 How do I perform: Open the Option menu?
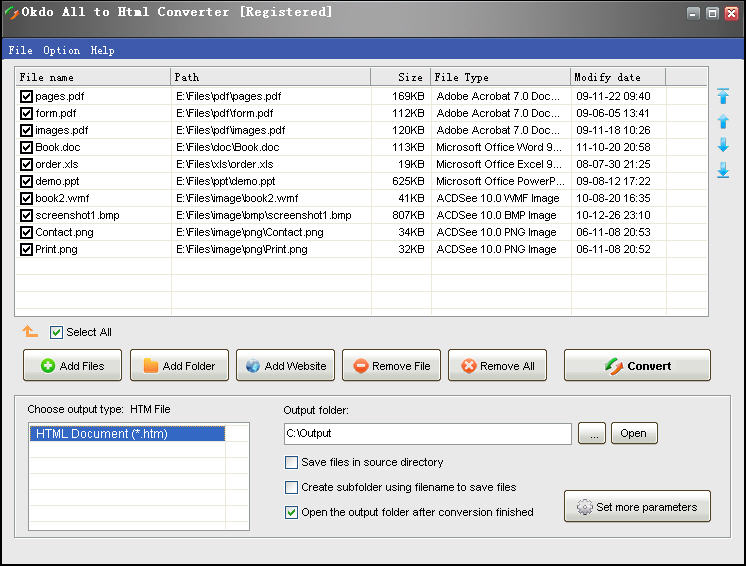pyautogui.click(x=61, y=50)
